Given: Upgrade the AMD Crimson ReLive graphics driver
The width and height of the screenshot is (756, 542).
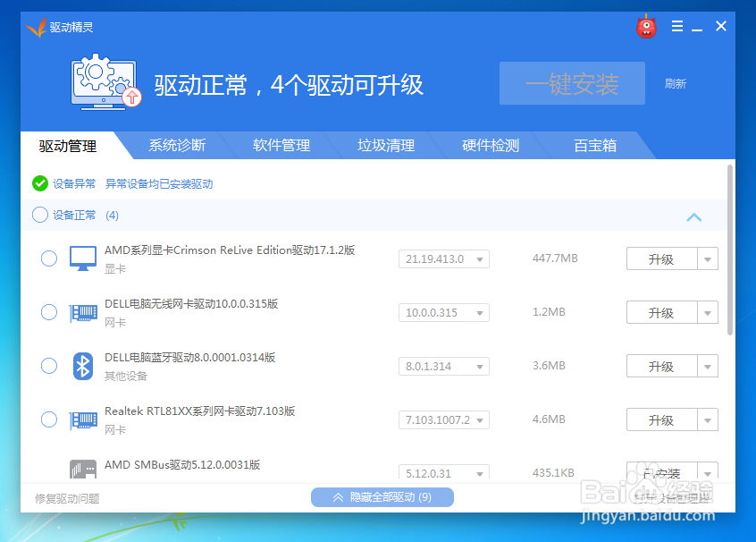Looking at the screenshot, I should coord(661,259).
